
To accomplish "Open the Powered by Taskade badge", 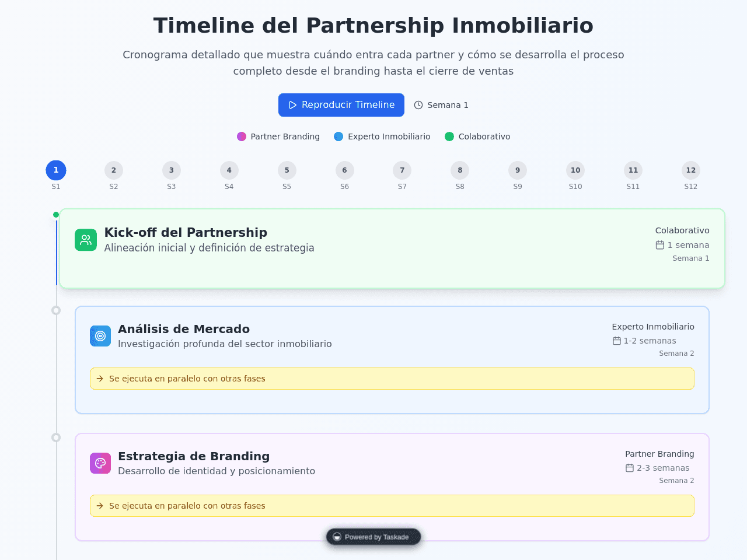I will click(x=373, y=537).
